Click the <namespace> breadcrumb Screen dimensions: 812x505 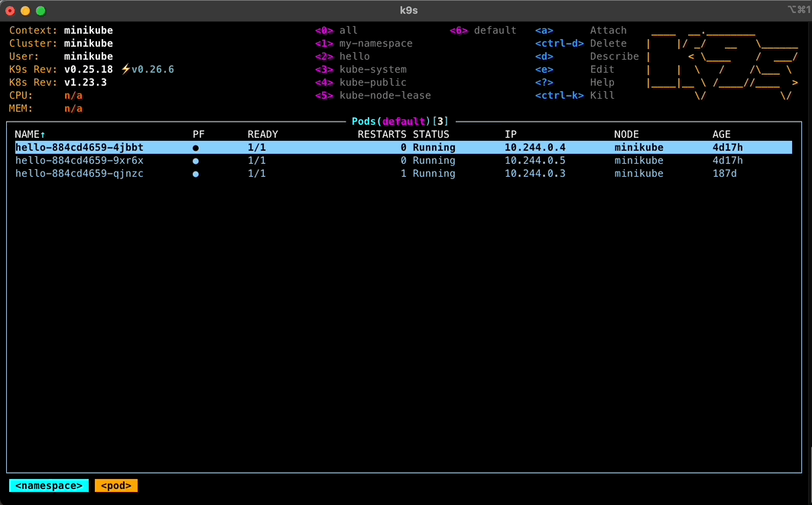[49, 486]
